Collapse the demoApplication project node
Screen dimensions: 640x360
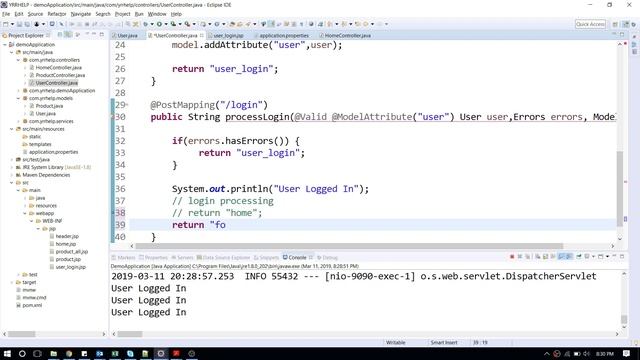point(5,44)
